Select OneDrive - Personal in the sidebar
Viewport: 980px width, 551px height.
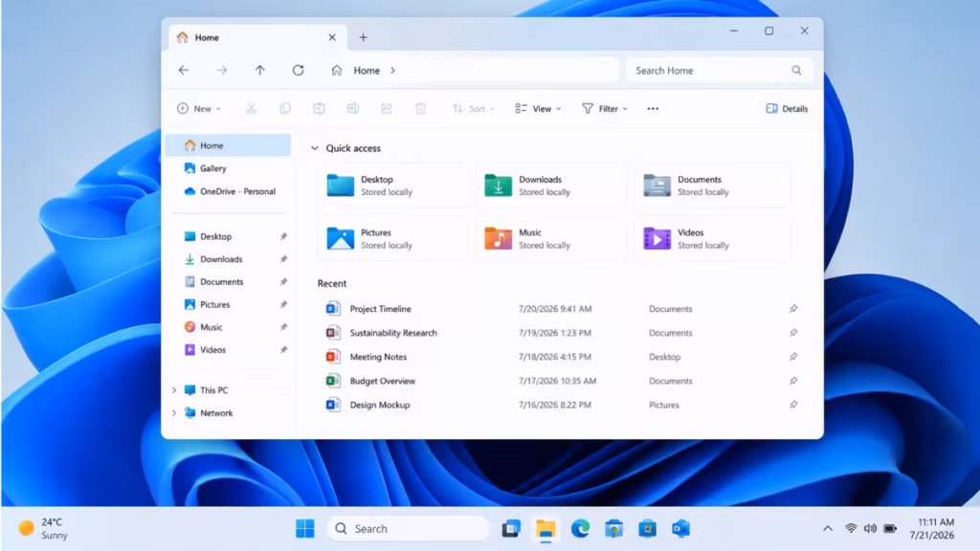[x=229, y=191]
